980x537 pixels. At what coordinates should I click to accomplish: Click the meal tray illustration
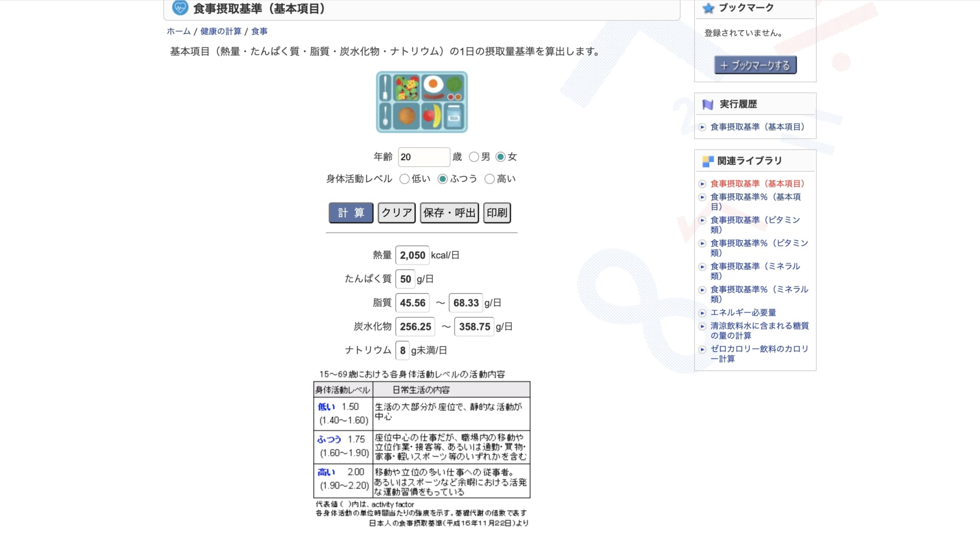pos(422,102)
